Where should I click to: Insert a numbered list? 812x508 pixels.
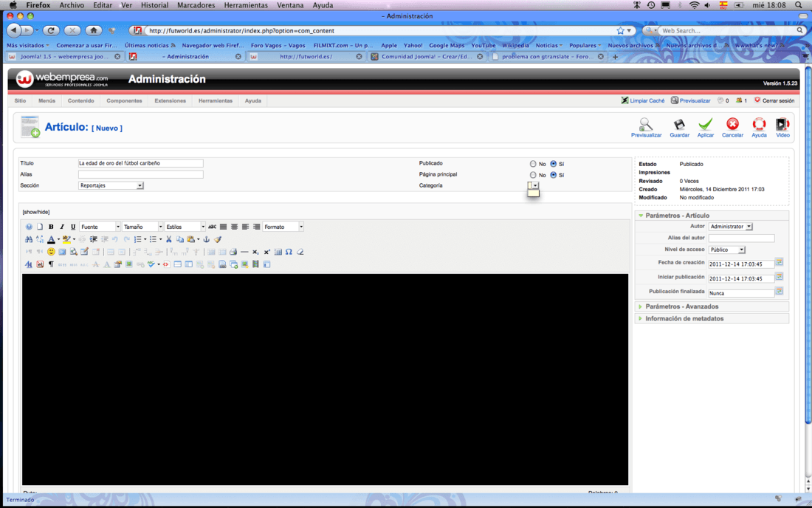137,239
